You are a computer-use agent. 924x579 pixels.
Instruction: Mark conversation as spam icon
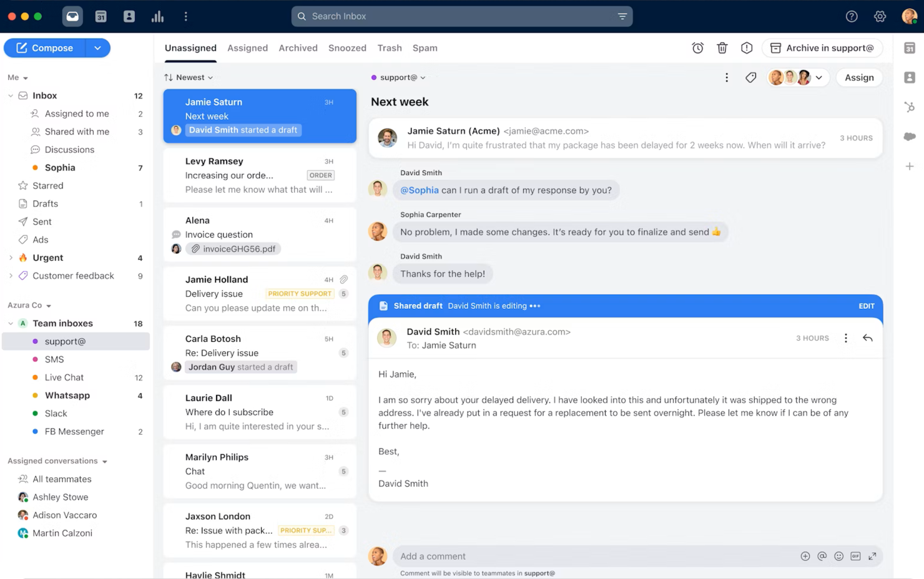click(747, 48)
